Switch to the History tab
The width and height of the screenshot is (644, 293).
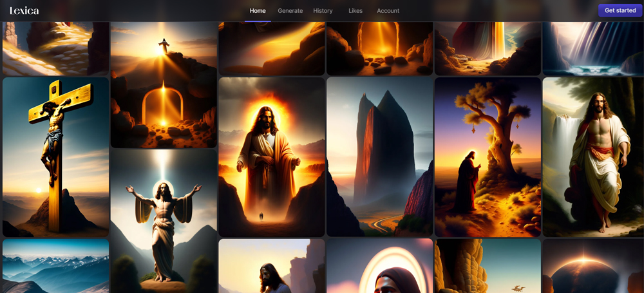(x=323, y=11)
